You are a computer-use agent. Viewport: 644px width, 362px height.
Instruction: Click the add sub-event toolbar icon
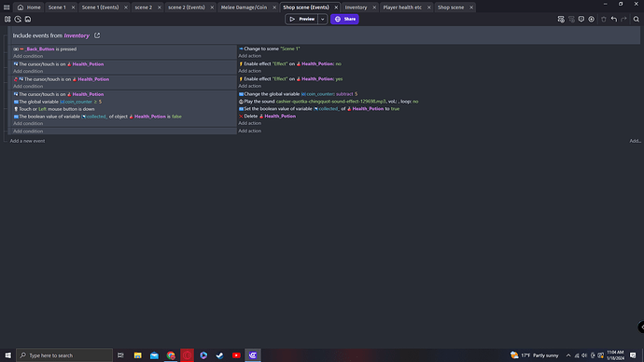click(571, 19)
